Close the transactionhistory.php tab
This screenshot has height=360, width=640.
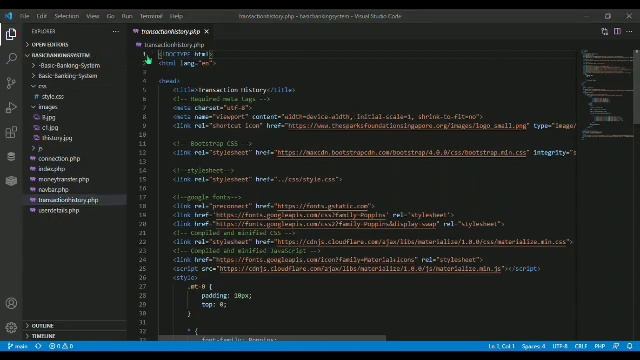(x=207, y=31)
